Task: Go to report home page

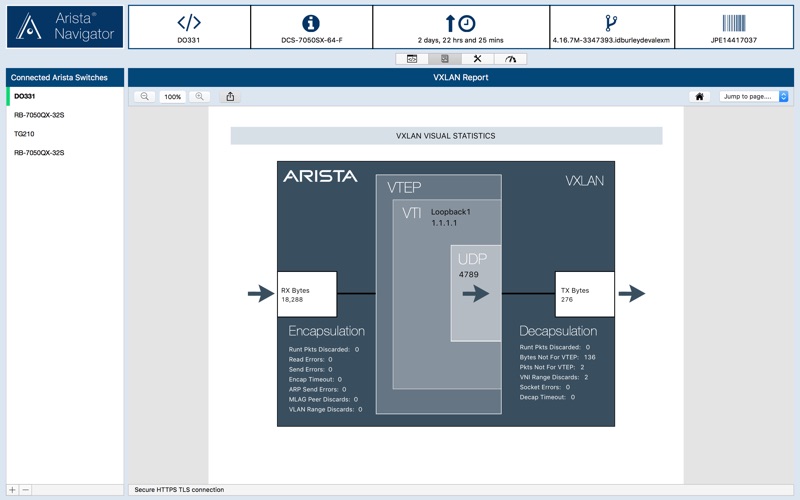Action: coord(699,96)
